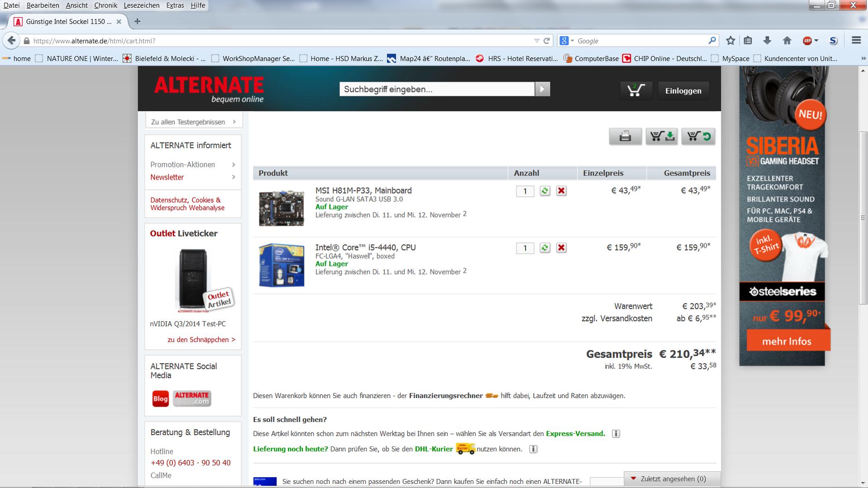Click the quantity field for Intel CPU
Screen dimensions: 868x488
tap(525, 248)
